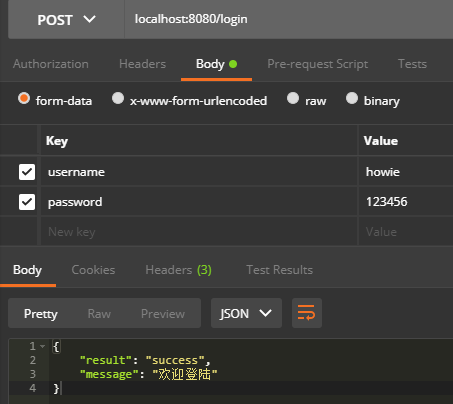The width and height of the screenshot is (453, 404).
Task: Go to the Tests tab
Action: click(412, 64)
